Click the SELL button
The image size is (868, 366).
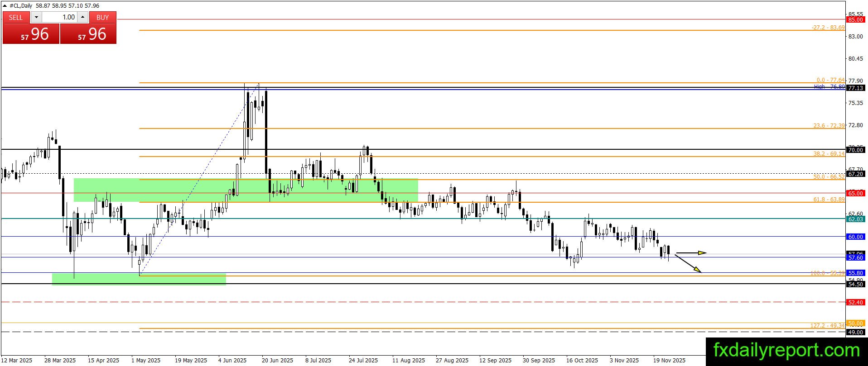click(x=16, y=17)
